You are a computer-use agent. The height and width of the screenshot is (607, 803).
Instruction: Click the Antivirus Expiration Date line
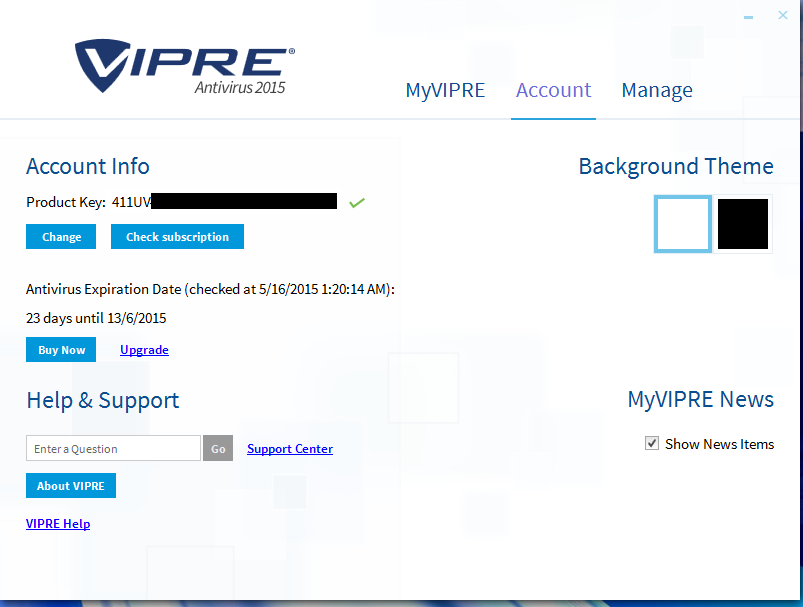click(210, 289)
